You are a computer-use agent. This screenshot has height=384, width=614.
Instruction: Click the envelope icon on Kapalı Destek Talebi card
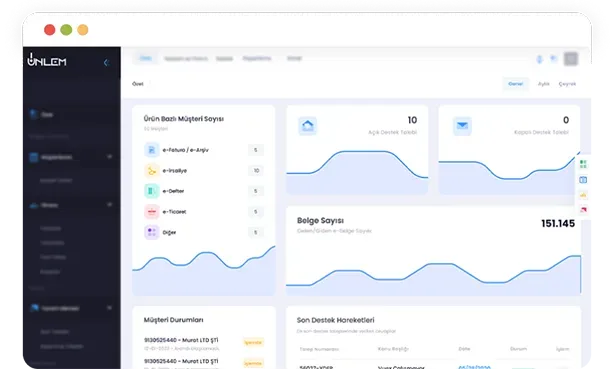point(462,126)
